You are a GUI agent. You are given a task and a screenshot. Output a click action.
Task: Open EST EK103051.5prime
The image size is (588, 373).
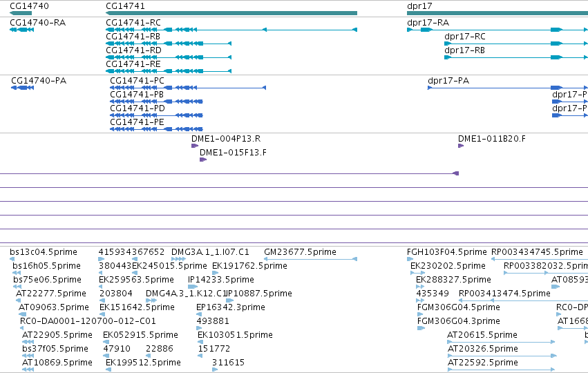(x=235, y=335)
